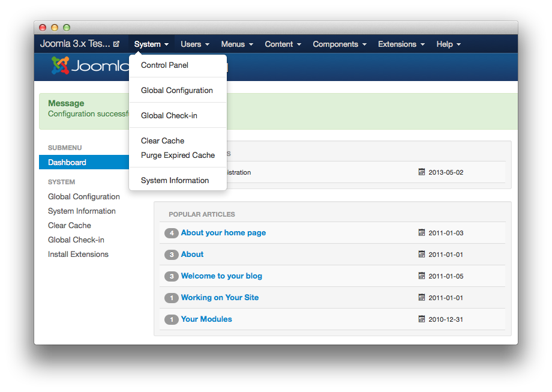This screenshot has height=392, width=552.
Task: Select Dashboard in the submenu sidebar
Action: [x=67, y=163]
